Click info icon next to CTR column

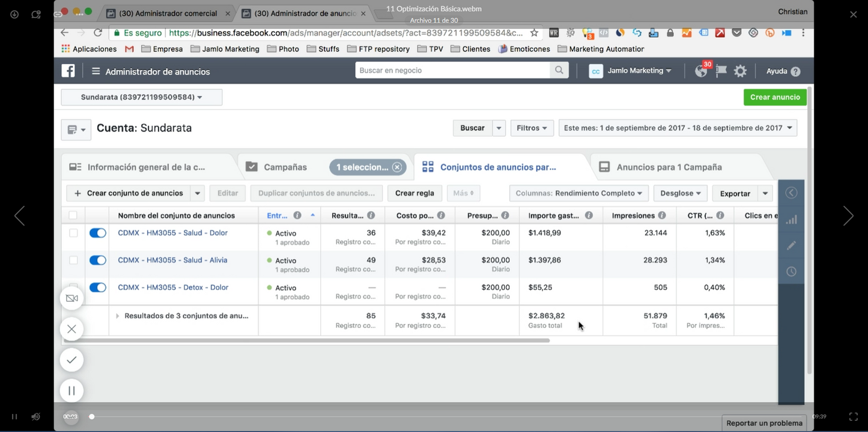click(x=720, y=215)
